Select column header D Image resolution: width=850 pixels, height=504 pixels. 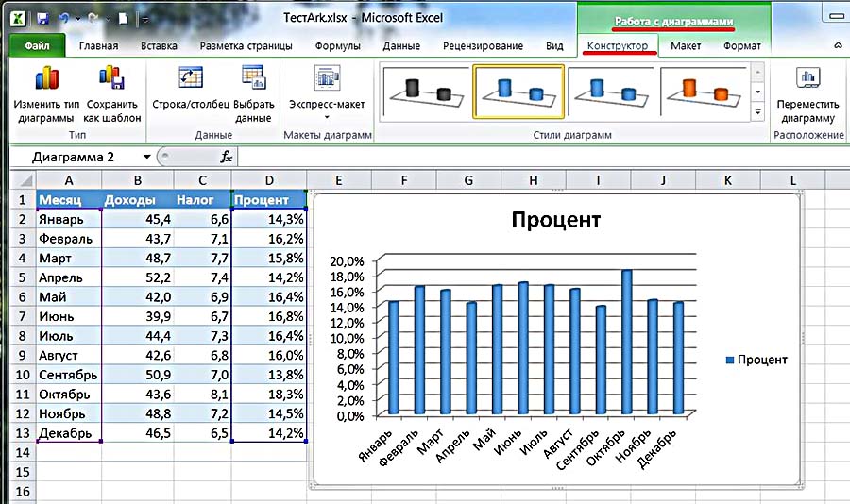[269, 180]
